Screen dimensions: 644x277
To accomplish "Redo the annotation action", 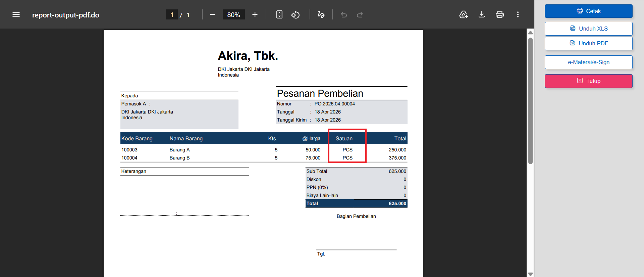I will tap(360, 15).
